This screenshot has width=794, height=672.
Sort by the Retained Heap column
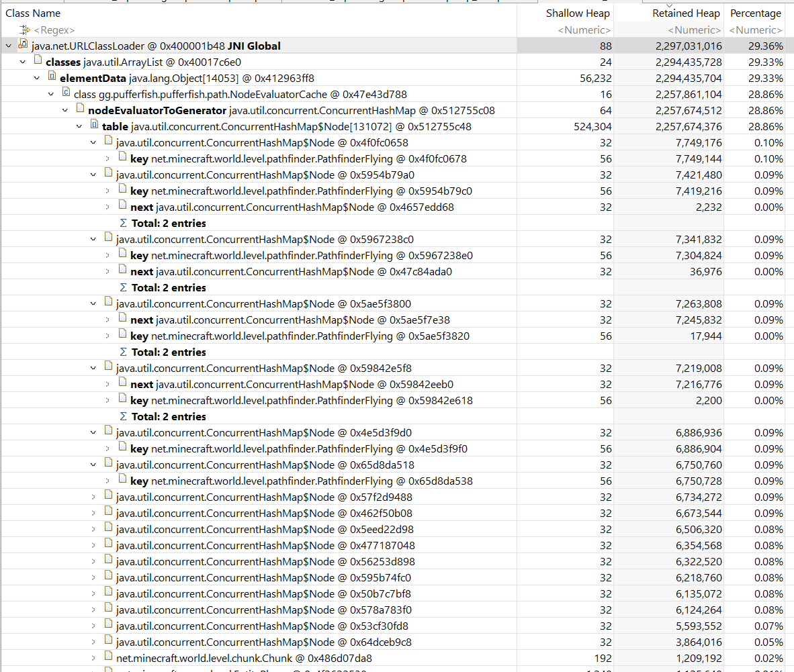pyautogui.click(x=686, y=13)
